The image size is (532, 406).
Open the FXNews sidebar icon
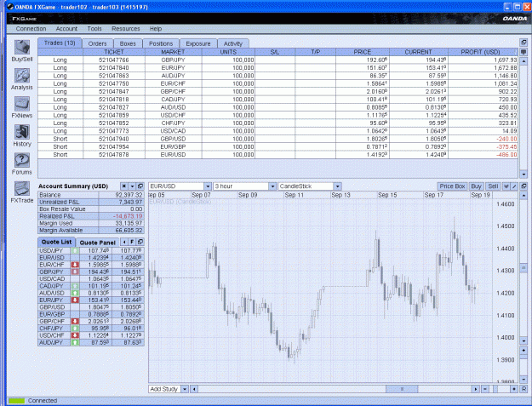point(22,107)
